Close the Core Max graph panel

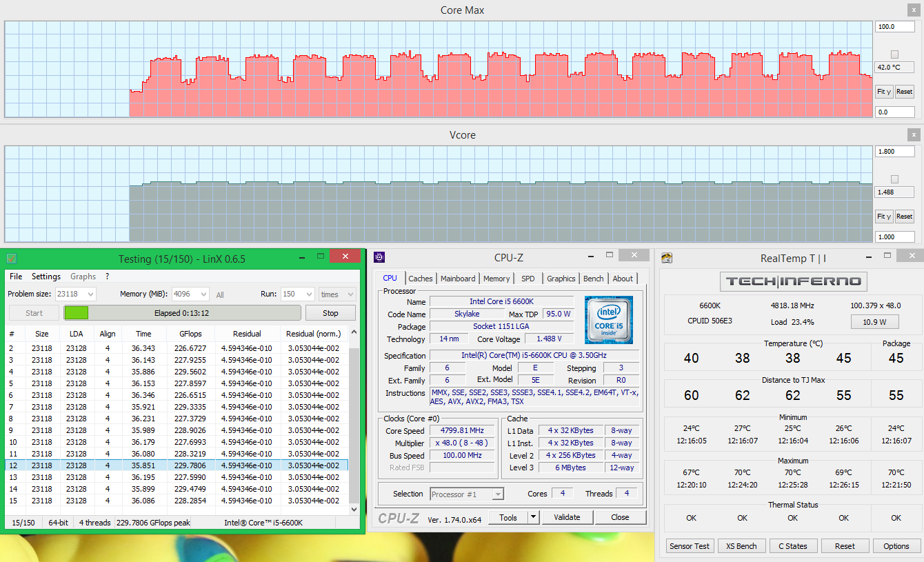coord(913,10)
